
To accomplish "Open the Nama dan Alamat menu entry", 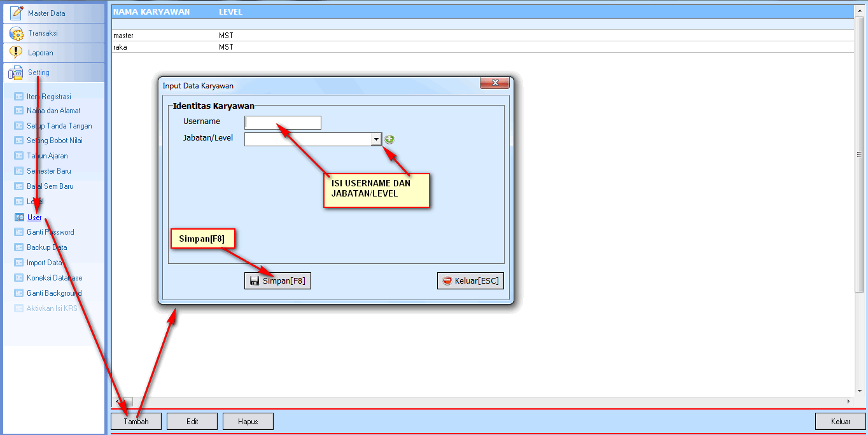I will click(x=53, y=111).
